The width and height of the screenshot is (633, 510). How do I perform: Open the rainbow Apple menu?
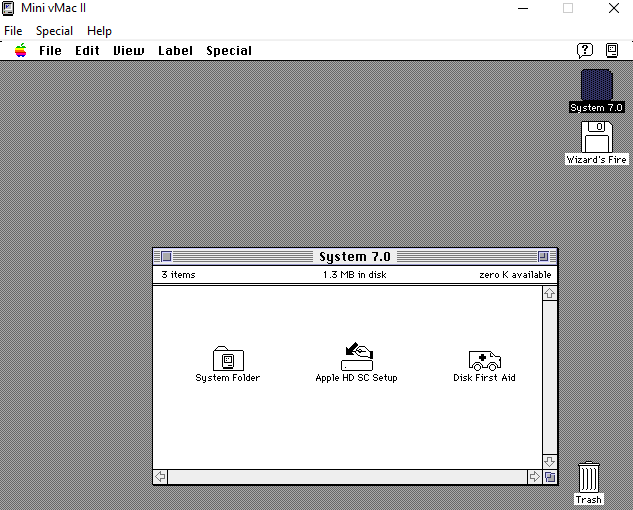[21, 50]
